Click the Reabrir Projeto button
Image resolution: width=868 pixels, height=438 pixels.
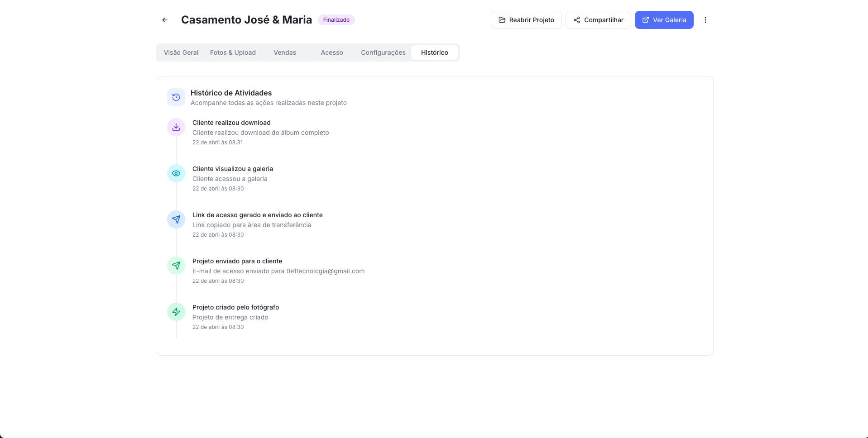pyautogui.click(x=526, y=20)
